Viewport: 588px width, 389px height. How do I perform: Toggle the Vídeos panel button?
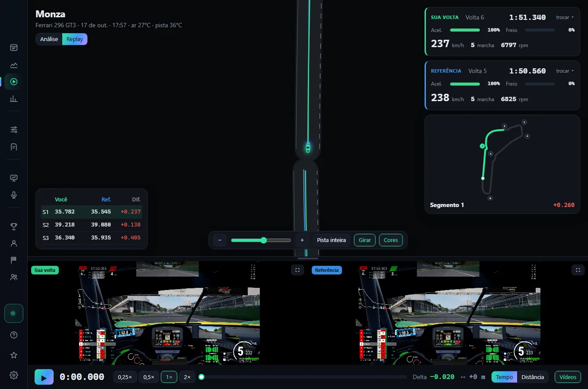(568, 377)
